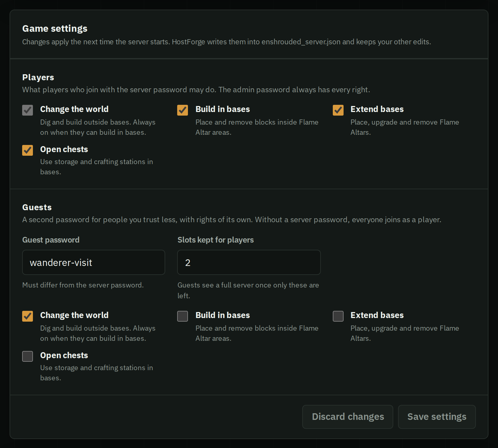Click Players 'Build in bases' label text
498x448 pixels.
pos(223,109)
